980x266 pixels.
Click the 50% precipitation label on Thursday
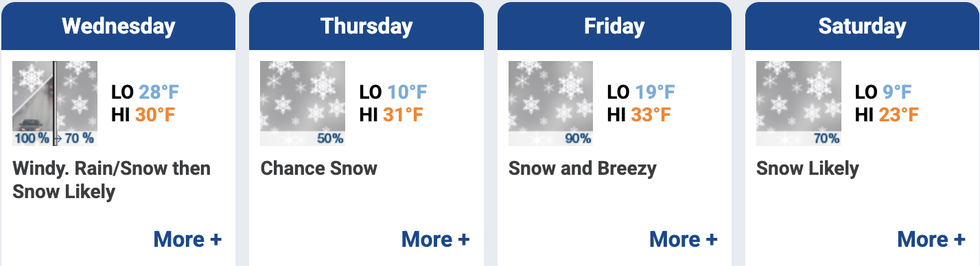[x=330, y=138]
